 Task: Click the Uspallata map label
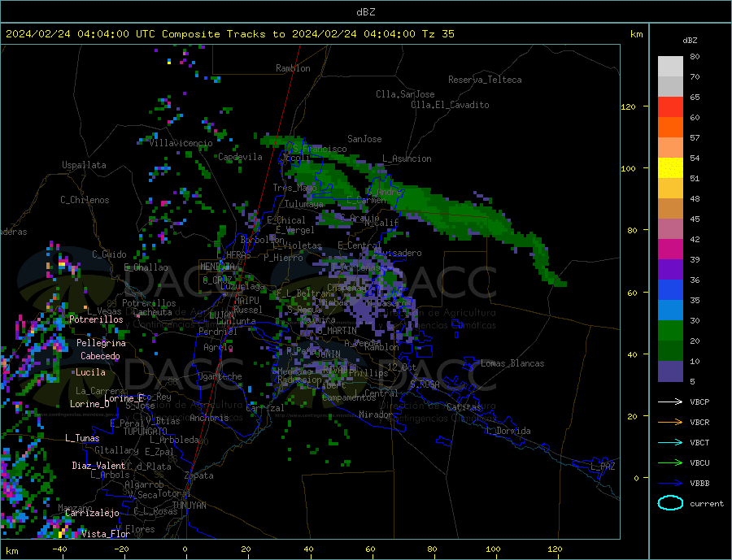pyautogui.click(x=84, y=165)
